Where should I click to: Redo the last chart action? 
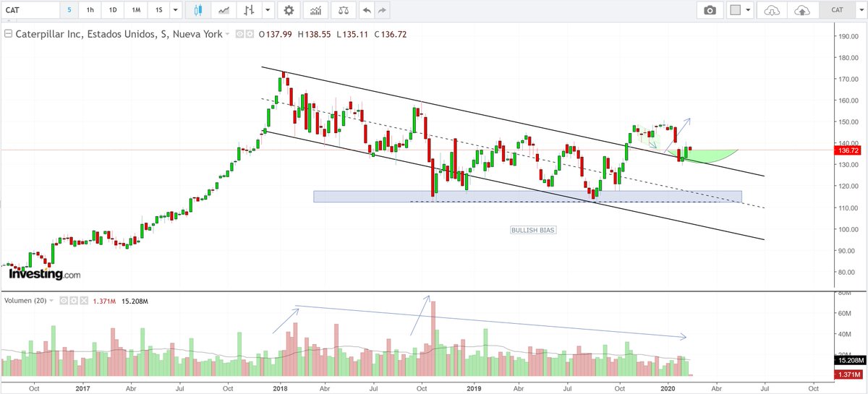coord(383,10)
